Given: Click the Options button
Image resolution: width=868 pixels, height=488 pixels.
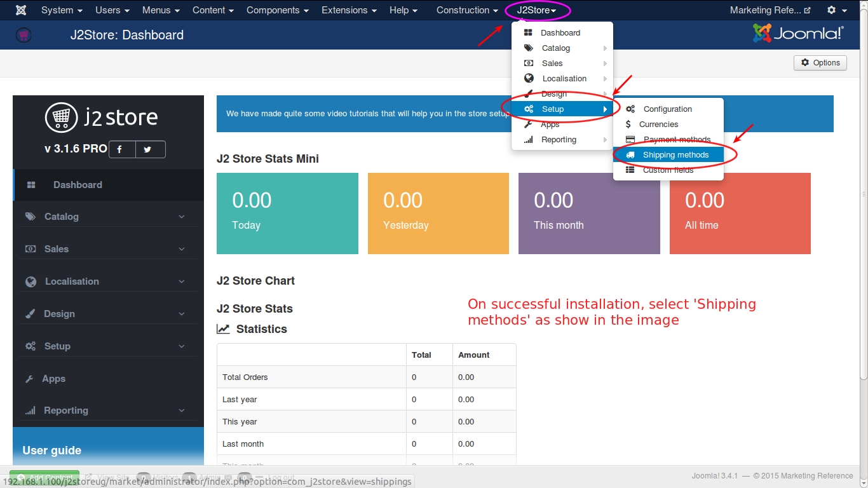Looking at the screenshot, I should tap(820, 63).
